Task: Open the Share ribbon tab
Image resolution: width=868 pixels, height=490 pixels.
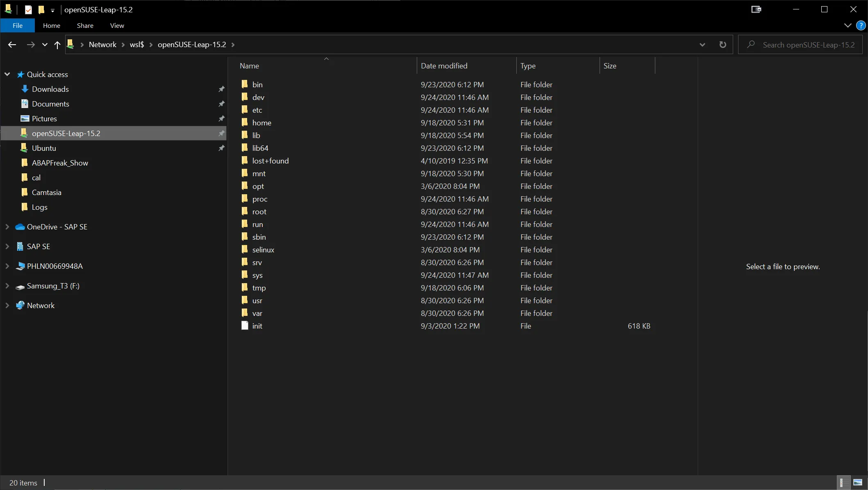Action: click(85, 25)
